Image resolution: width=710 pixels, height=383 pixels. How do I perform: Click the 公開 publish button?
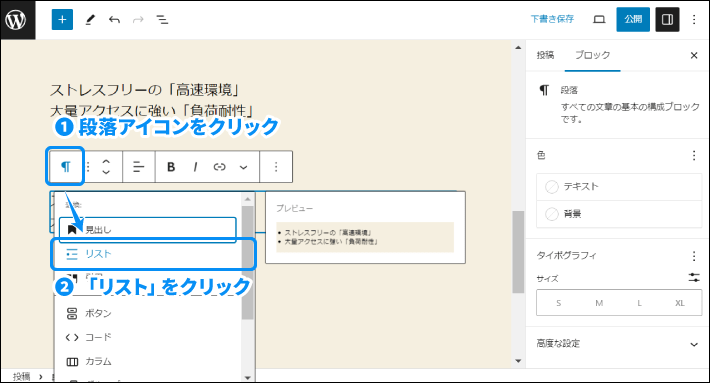(633, 19)
